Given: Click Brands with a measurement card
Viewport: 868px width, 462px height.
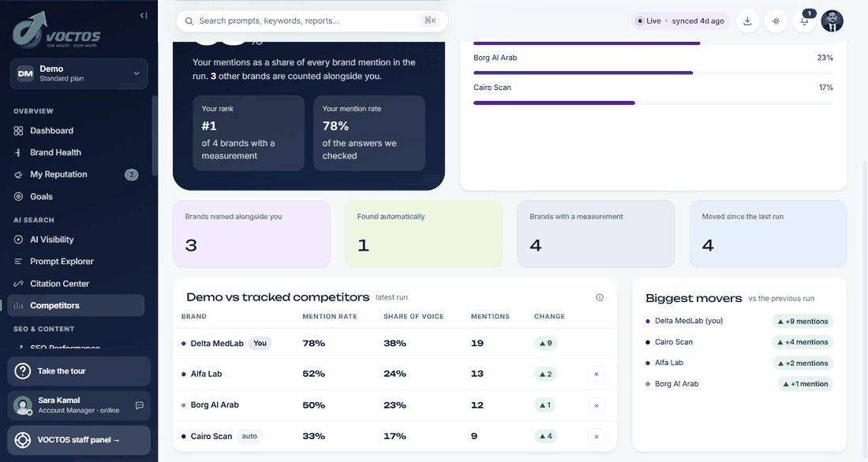Looking at the screenshot, I should click(x=596, y=234).
